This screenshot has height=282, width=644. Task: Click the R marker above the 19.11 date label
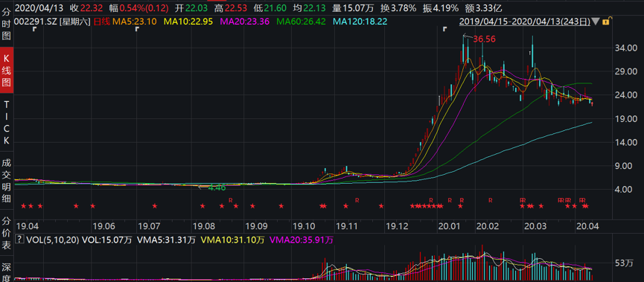click(357, 200)
